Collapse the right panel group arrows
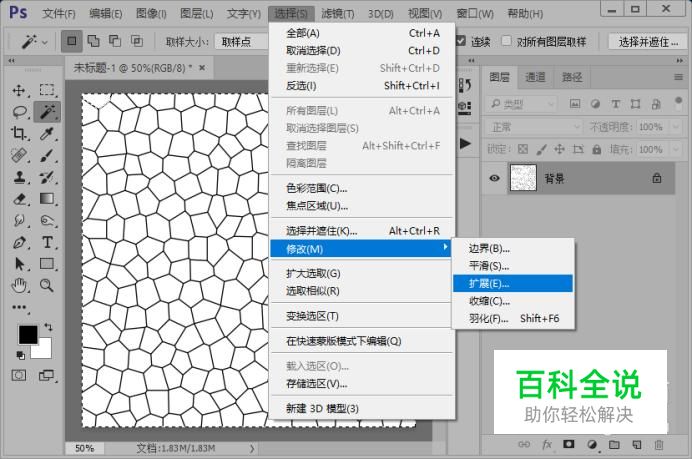692x459 pixels. click(x=679, y=60)
